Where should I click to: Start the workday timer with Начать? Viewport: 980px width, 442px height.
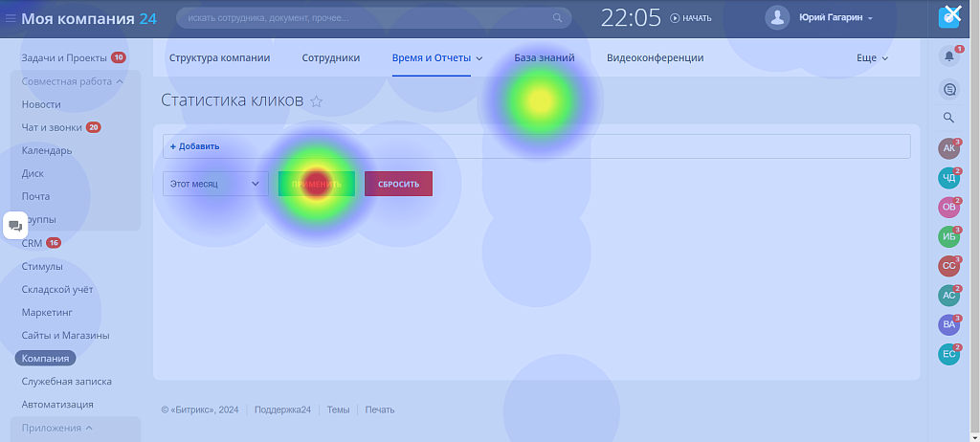point(690,18)
